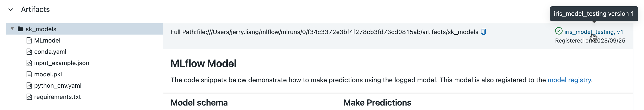
Task: Click the Artifacts section heading
Action: click(x=35, y=9)
